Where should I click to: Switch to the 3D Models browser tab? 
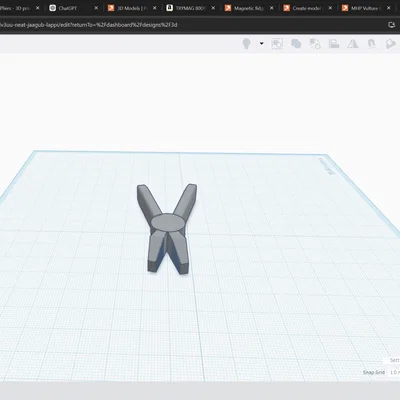133,8
